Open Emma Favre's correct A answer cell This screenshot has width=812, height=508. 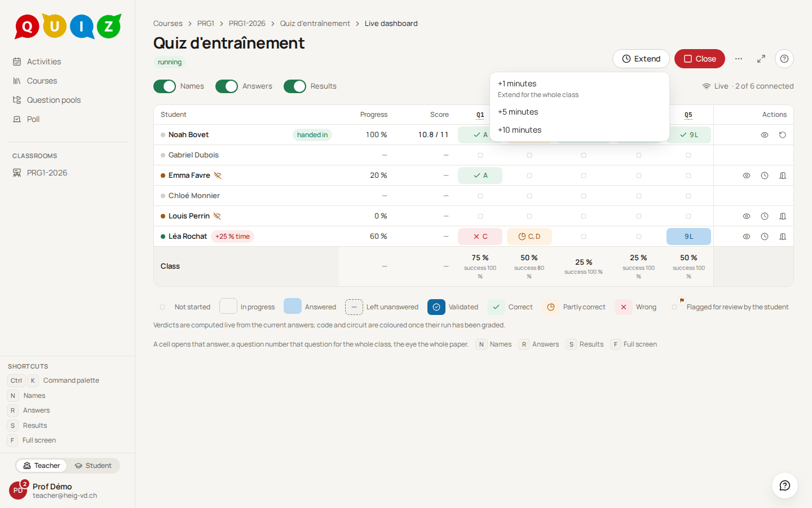tap(480, 176)
